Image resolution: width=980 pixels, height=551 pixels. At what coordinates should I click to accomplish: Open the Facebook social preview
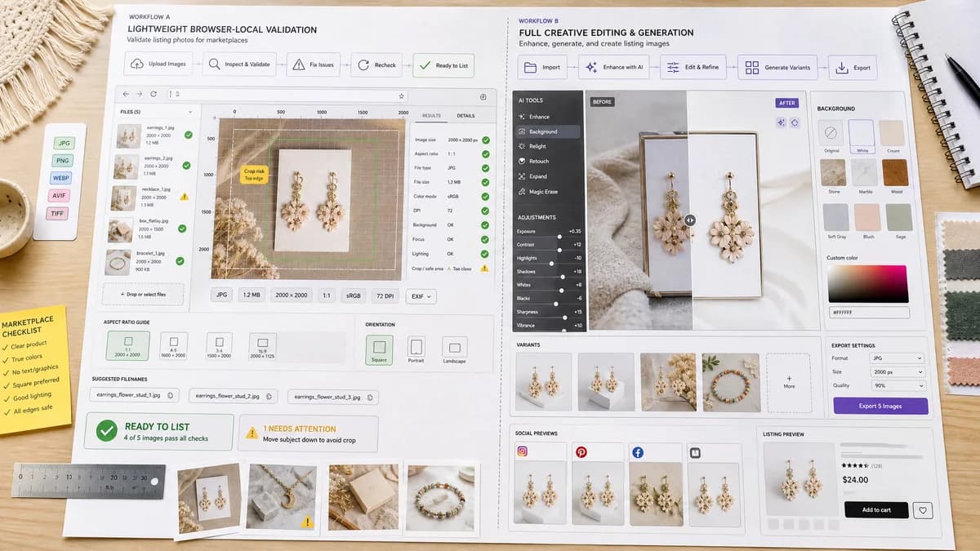tap(656, 485)
